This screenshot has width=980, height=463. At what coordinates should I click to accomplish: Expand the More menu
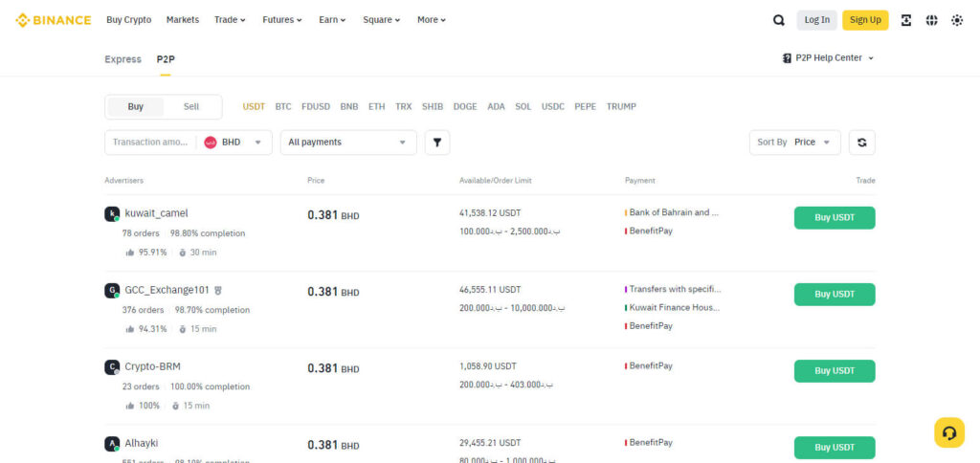(x=432, y=20)
